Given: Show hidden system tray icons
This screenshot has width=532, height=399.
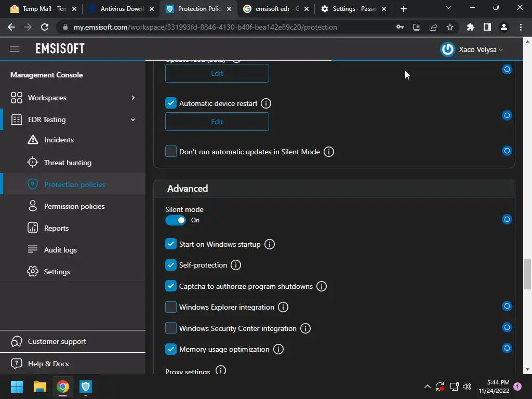Looking at the screenshot, I should 428,387.
